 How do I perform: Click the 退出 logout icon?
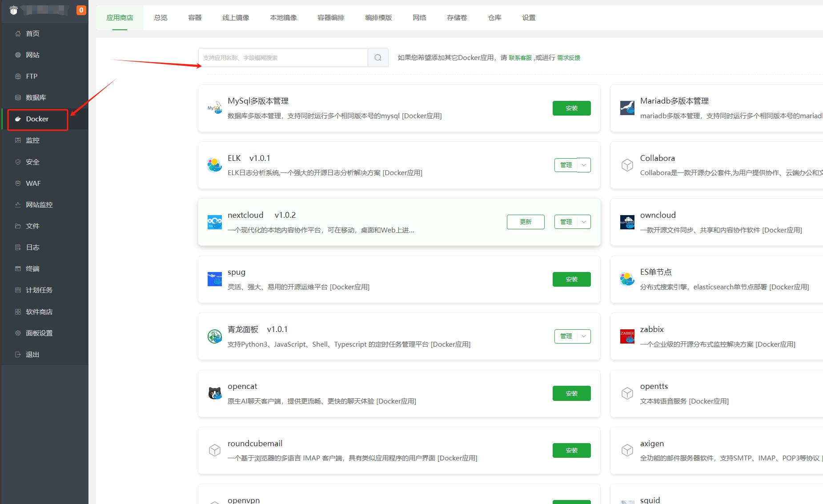18,354
